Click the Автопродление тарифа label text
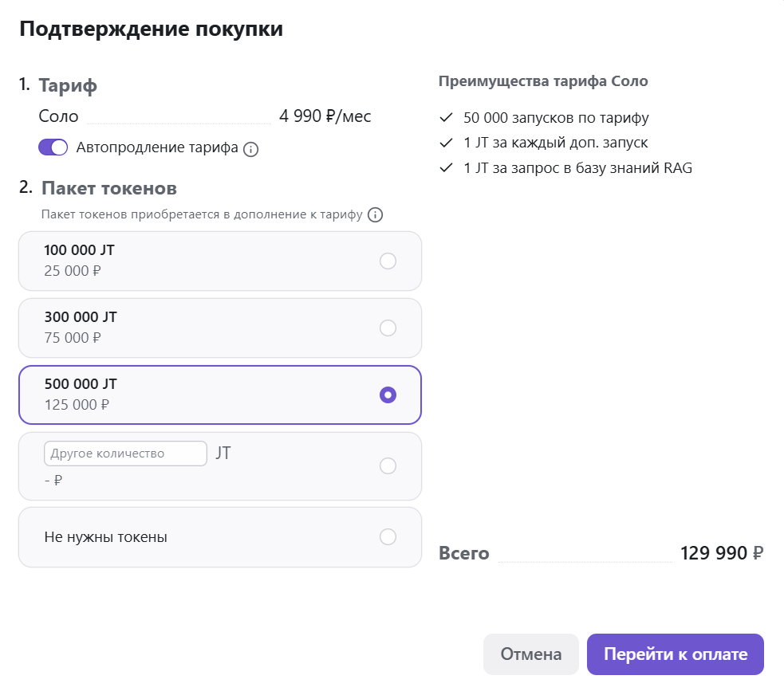784x695 pixels. tap(157, 147)
